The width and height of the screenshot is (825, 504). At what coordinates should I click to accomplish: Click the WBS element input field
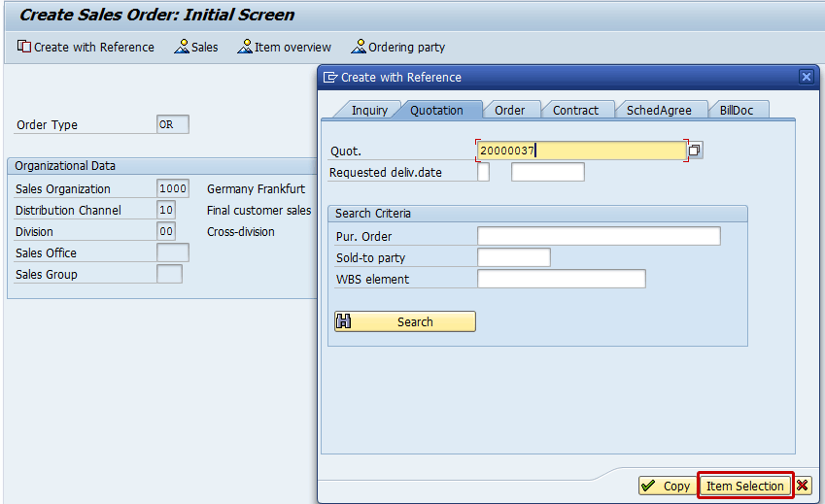pyautogui.click(x=562, y=279)
